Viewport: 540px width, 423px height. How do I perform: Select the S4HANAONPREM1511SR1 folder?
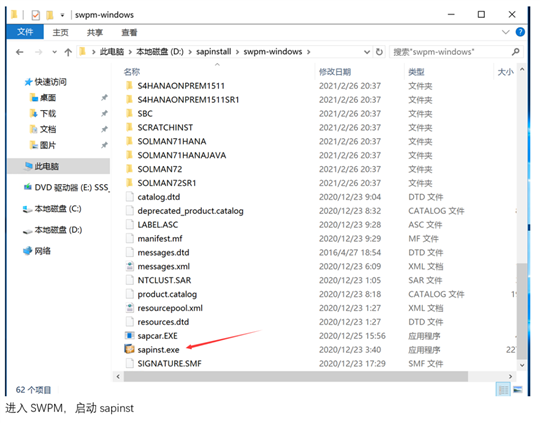pyautogui.click(x=188, y=100)
